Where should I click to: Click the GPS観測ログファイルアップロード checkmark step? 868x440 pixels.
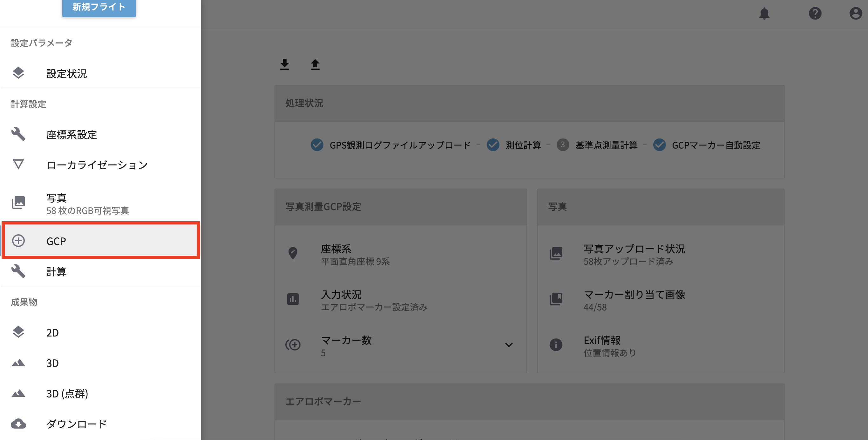317,145
